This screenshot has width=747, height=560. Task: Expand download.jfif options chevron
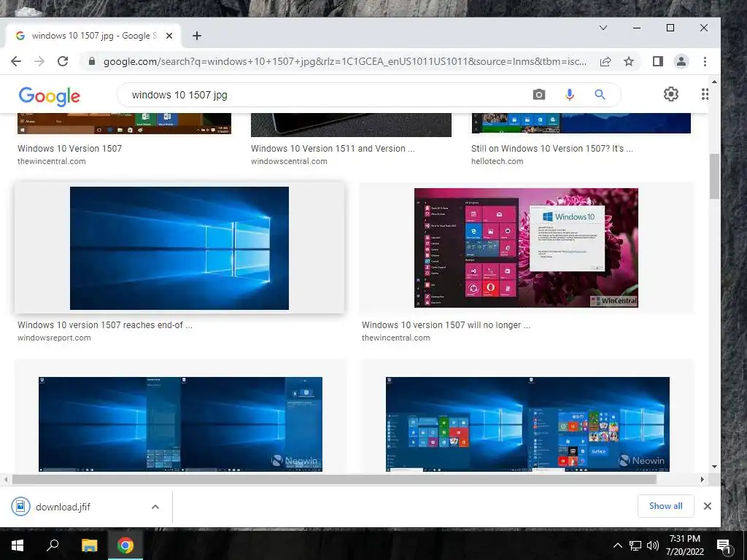pyautogui.click(x=155, y=507)
